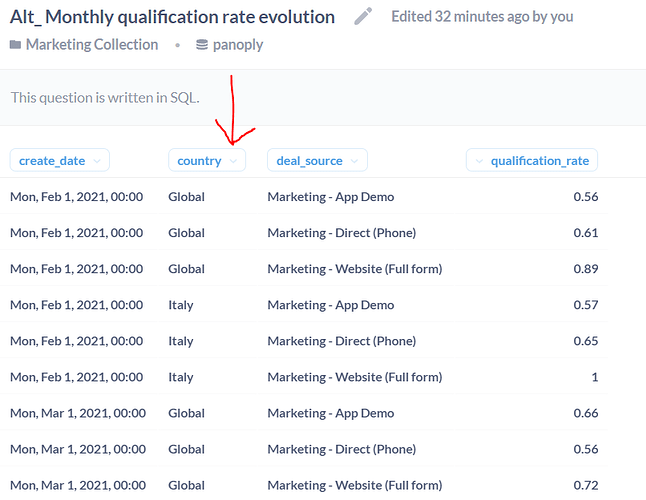The height and width of the screenshot is (500, 646).
Task: Expand the deal_source column header chevron
Action: (x=354, y=161)
